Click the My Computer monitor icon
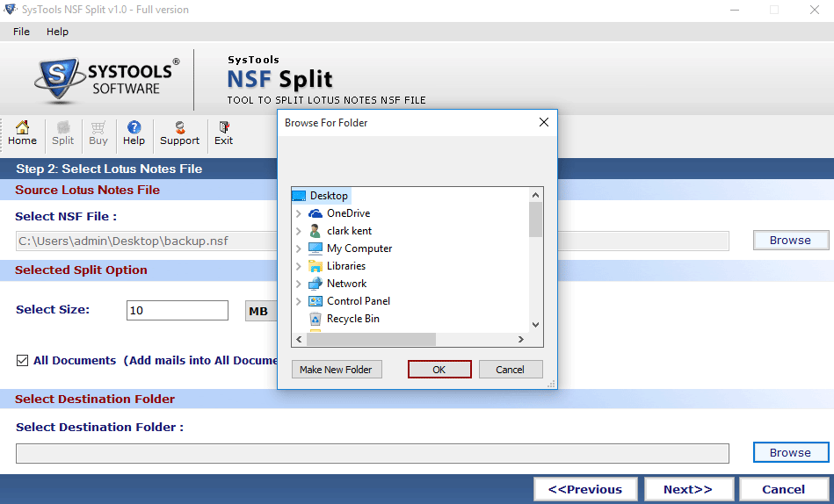The image size is (834, 504). (315, 248)
